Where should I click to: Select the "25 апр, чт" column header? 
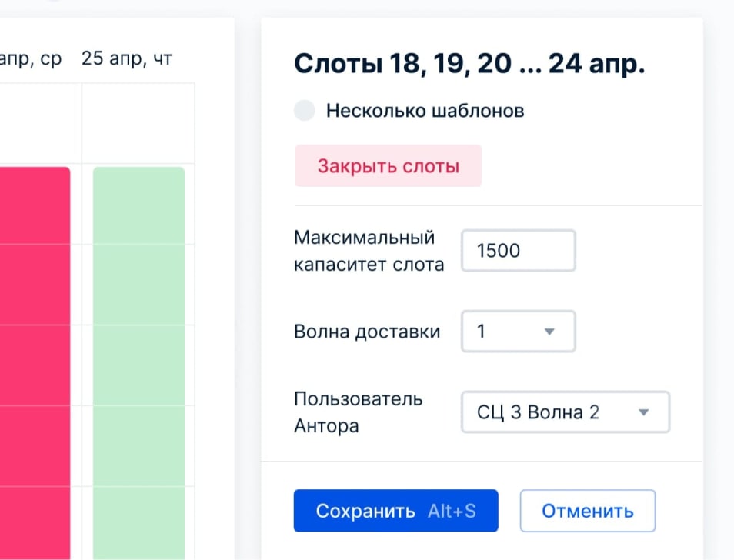tap(127, 59)
